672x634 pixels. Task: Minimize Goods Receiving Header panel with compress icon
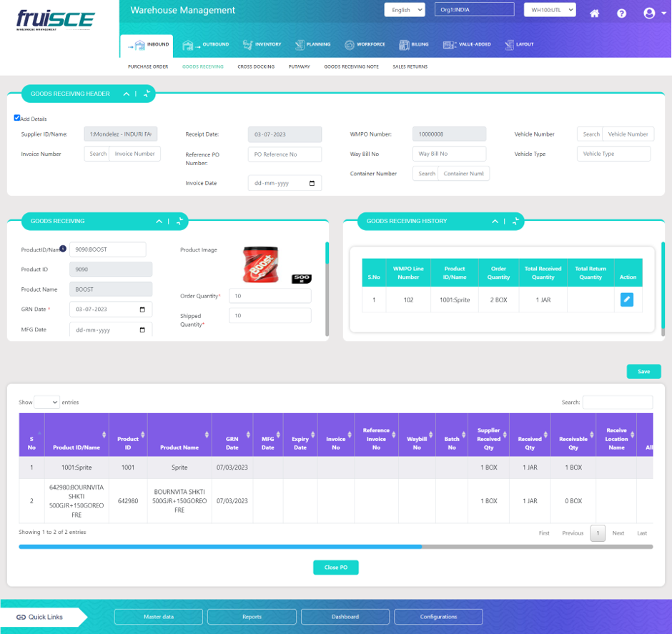147,94
